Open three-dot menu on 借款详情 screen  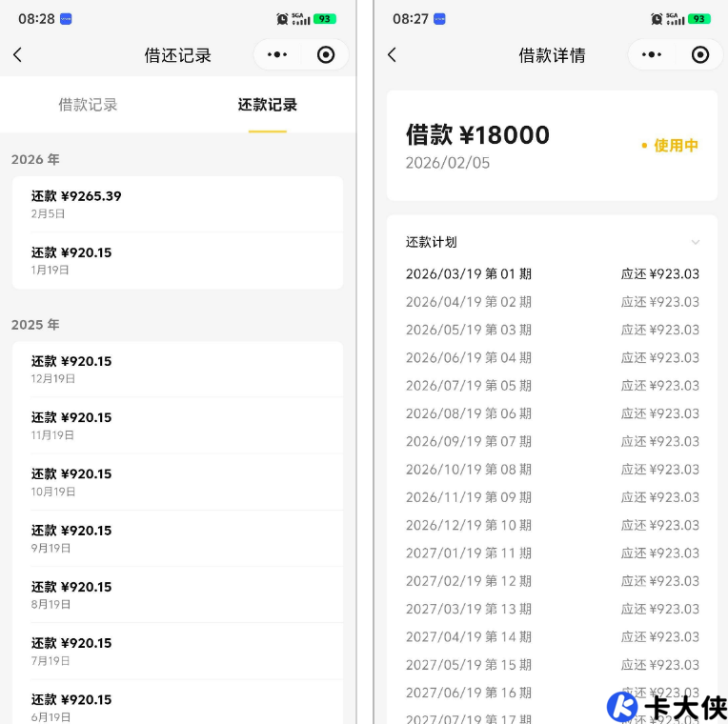tap(652, 55)
